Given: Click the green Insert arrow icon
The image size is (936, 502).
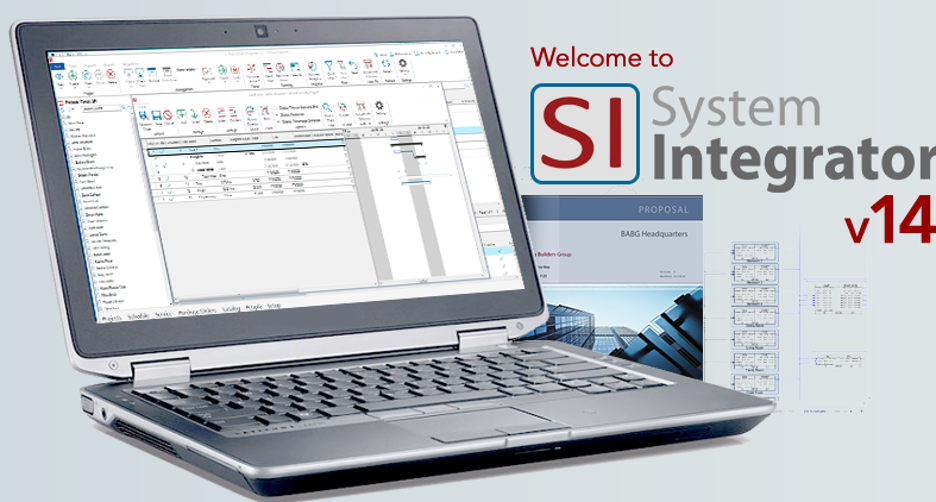Looking at the screenshot, I should 194,114.
